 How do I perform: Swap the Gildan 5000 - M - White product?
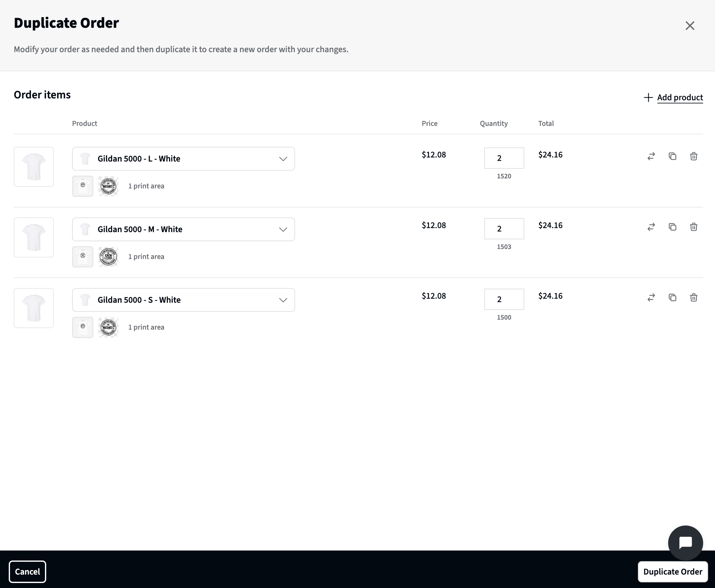pyautogui.click(x=651, y=227)
